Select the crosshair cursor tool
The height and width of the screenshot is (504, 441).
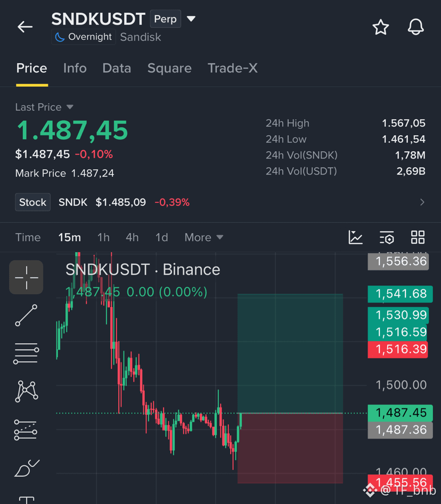pos(26,277)
